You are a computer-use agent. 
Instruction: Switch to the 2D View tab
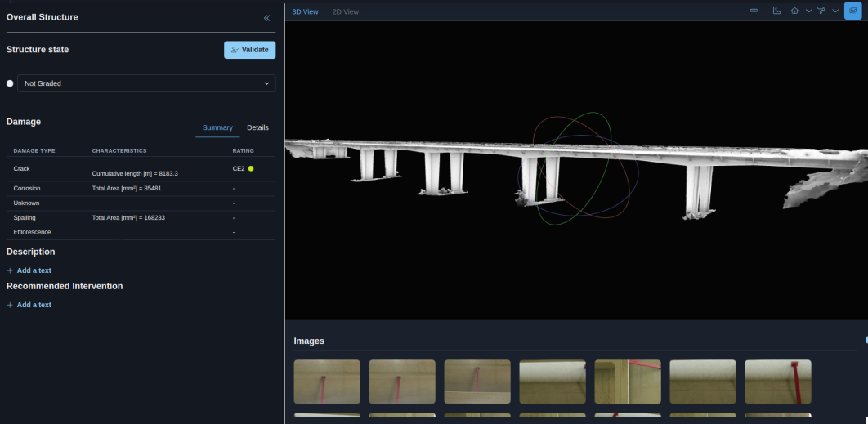coord(345,11)
